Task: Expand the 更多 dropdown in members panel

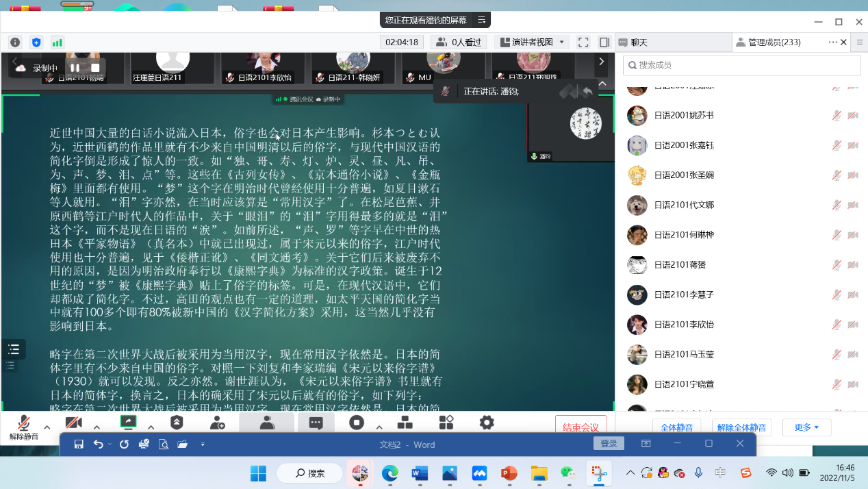Action: click(x=806, y=427)
